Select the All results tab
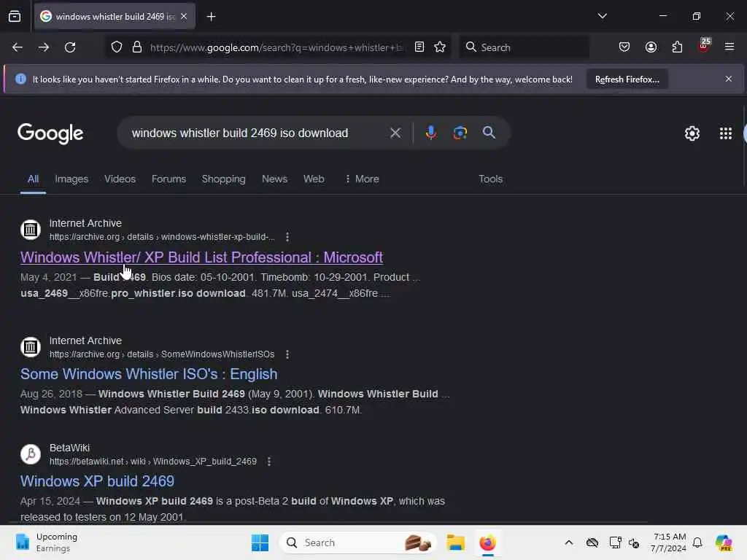The height and width of the screenshot is (560, 747). (33, 179)
